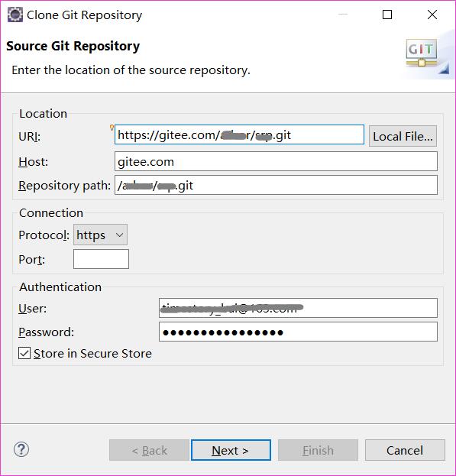Click the Connection group label
This screenshot has height=476, width=456.
(51, 213)
